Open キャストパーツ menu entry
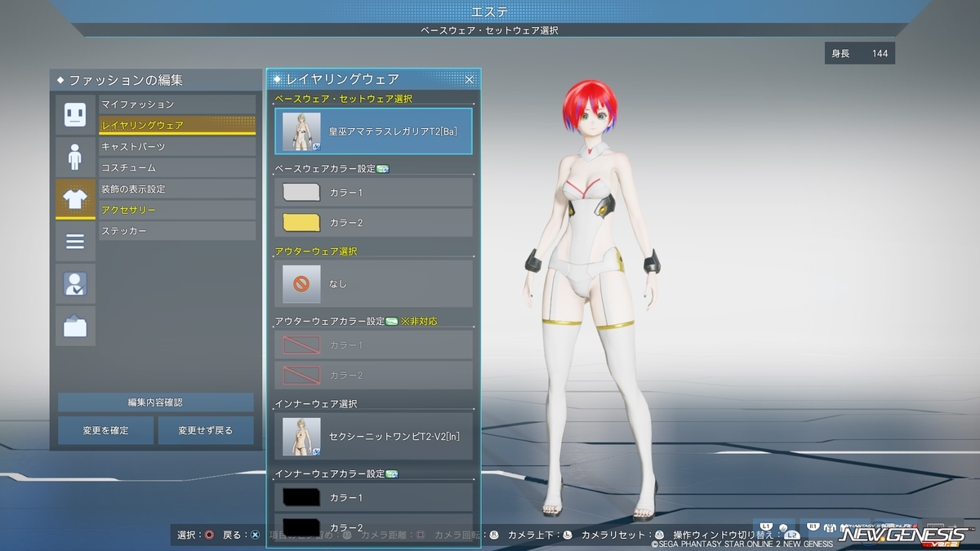Viewport: 980px width, 551px height. coord(177,147)
